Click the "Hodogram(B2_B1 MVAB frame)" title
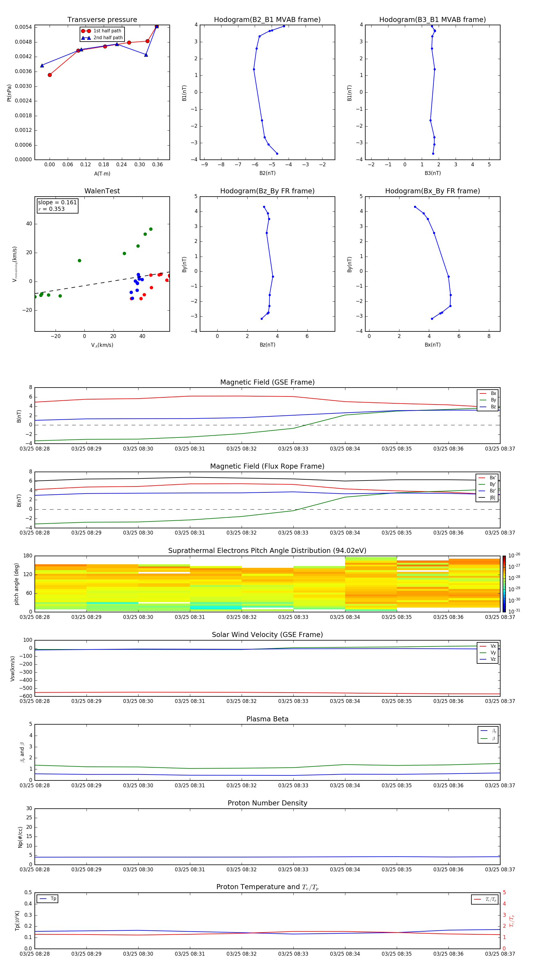Image resolution: width=535 pixels, height=980 pixels. coord(267,20)
